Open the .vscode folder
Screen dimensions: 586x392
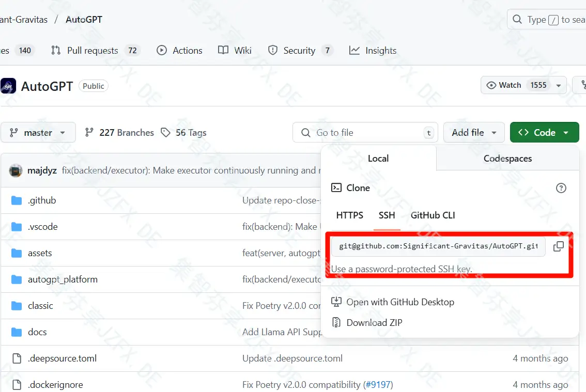click(x=42, y=227)
